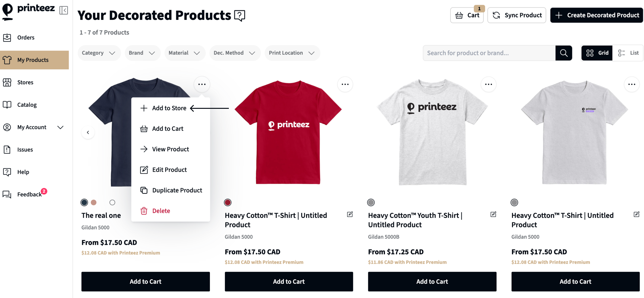Enable Grid view
Viewport: 644px width, 298px height.
598,53
